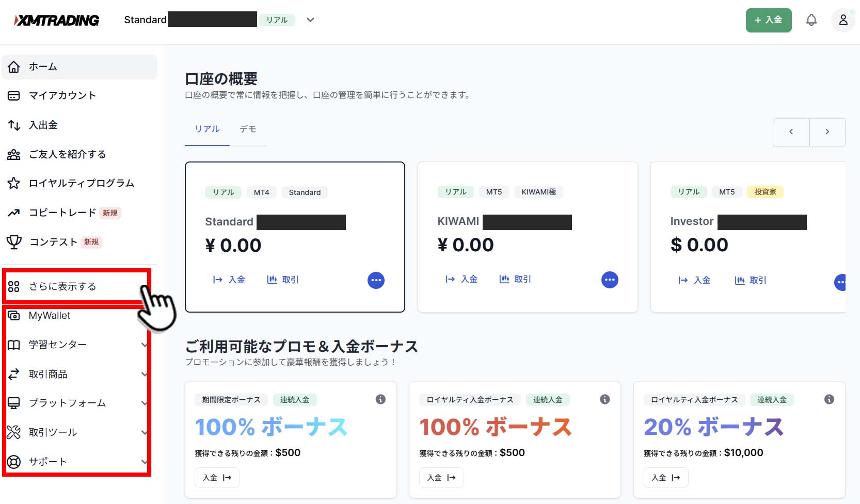Click the My Account card icon
Image resolution: width=860 pixels, height=504 pixels.
tap(14, 96)
